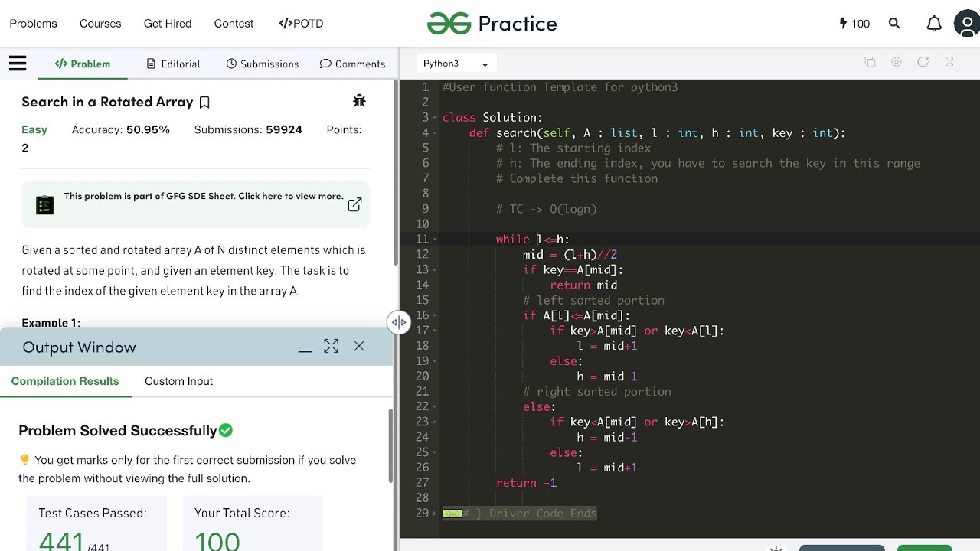This screenshot has height=551, width=980.
Task: Open editor settings gear
Action: pyautogui.click(x=897, y=63)
